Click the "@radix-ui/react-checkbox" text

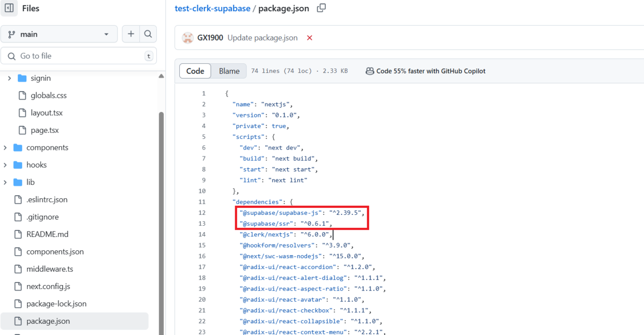pos(286,310)
